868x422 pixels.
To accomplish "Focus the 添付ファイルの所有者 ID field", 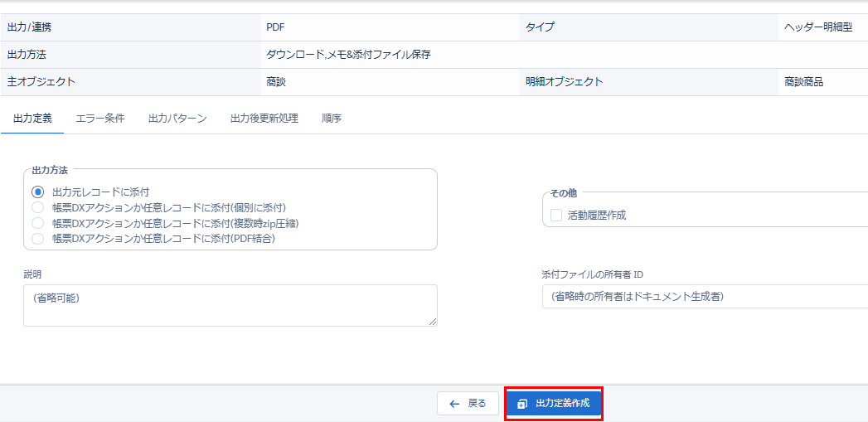I will pos(705,296).
